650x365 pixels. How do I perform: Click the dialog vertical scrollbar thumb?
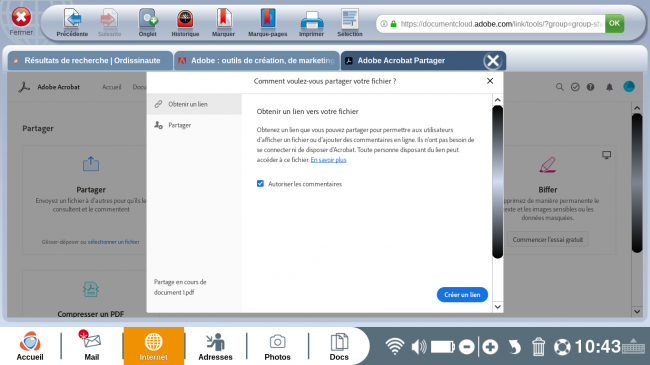pyautogui.click(x=497, y=182)
